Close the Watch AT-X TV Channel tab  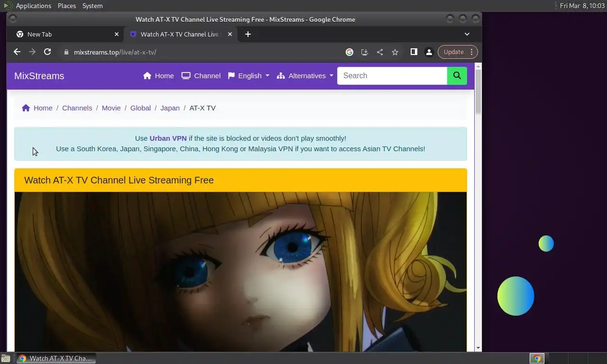[x=230, y=34]
